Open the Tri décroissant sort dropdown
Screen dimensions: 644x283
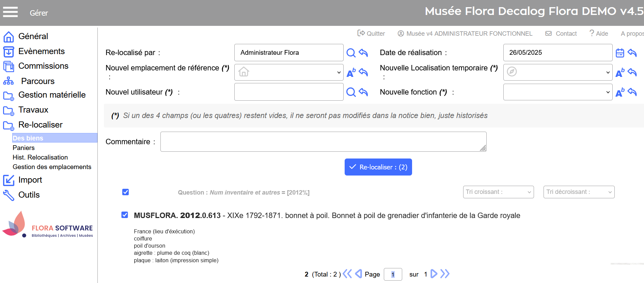point(579,192)
